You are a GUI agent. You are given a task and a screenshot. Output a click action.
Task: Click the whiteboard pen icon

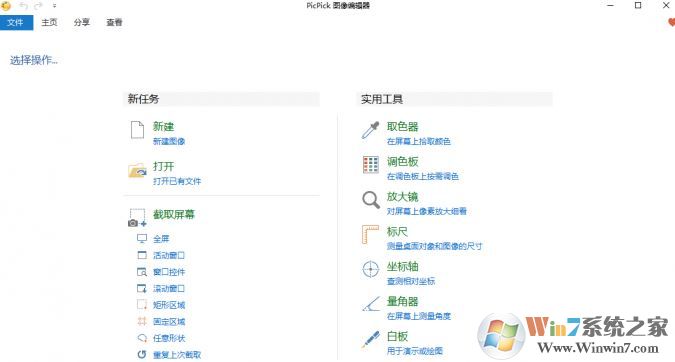371,339
